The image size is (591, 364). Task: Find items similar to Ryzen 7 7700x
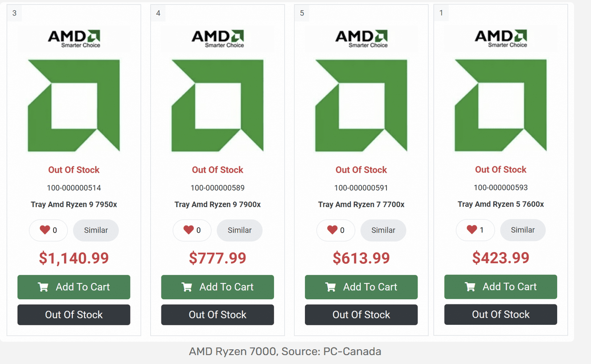click(x=383, y=230)
